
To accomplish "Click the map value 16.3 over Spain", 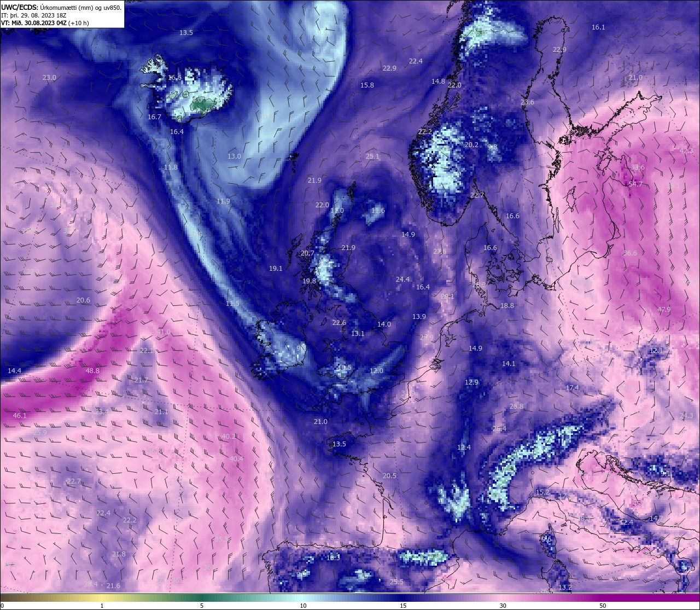I will point(333,558).
